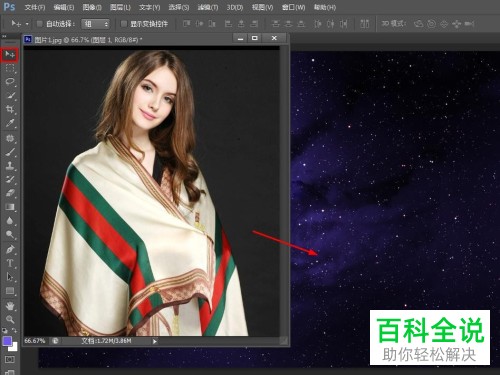Swap foreground and background colors
The height and width of the screenshot is (375, 500).
15,331
